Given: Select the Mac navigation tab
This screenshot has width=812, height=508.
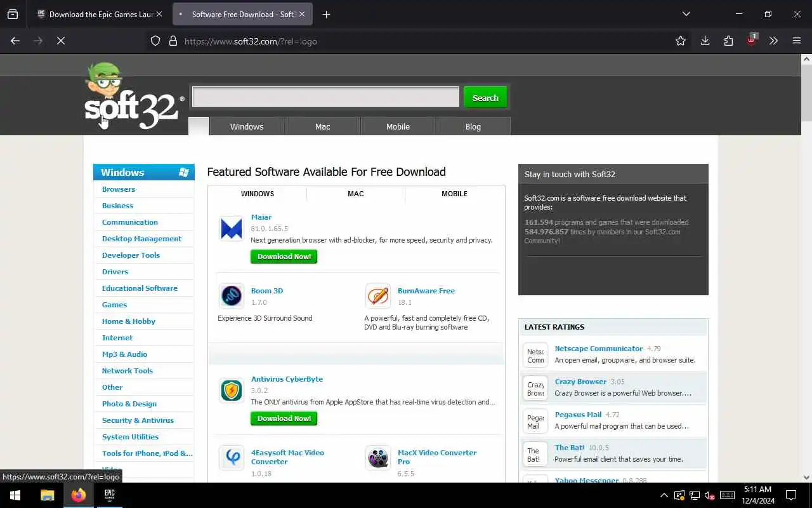Looking at the screenshot, I should 322,126.
